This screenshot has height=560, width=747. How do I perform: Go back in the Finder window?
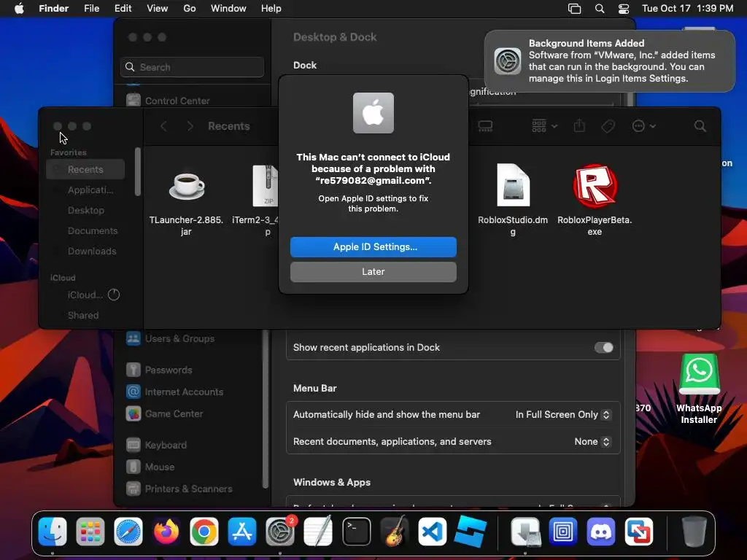164,126
